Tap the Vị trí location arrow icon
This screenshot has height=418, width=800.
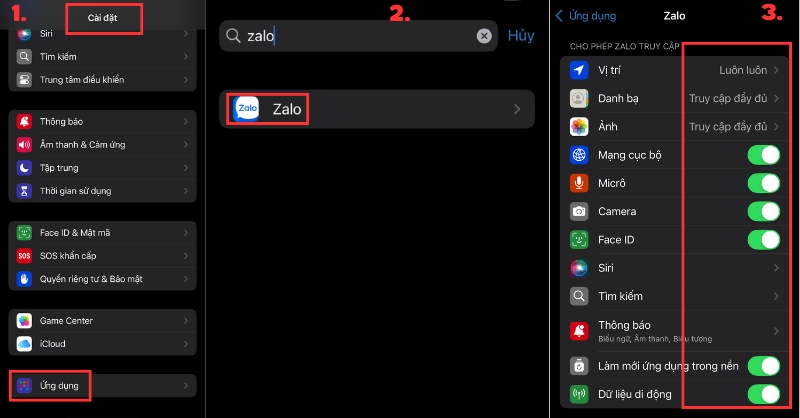(579, 70)
